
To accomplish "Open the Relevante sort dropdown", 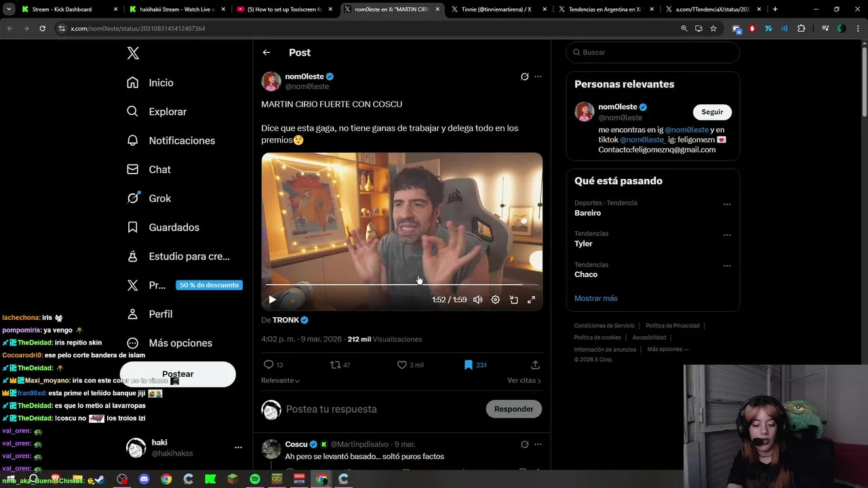I will tap(280, 380).
